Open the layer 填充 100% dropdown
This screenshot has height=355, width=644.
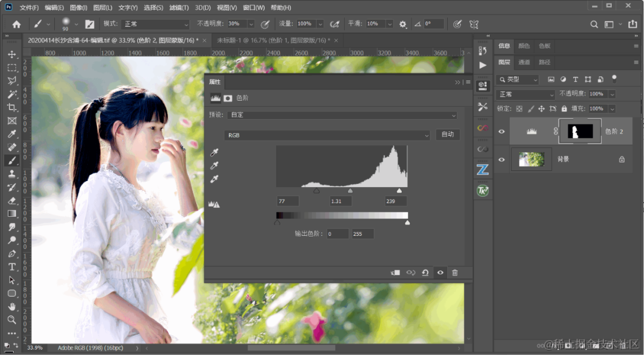coord(612,109)
